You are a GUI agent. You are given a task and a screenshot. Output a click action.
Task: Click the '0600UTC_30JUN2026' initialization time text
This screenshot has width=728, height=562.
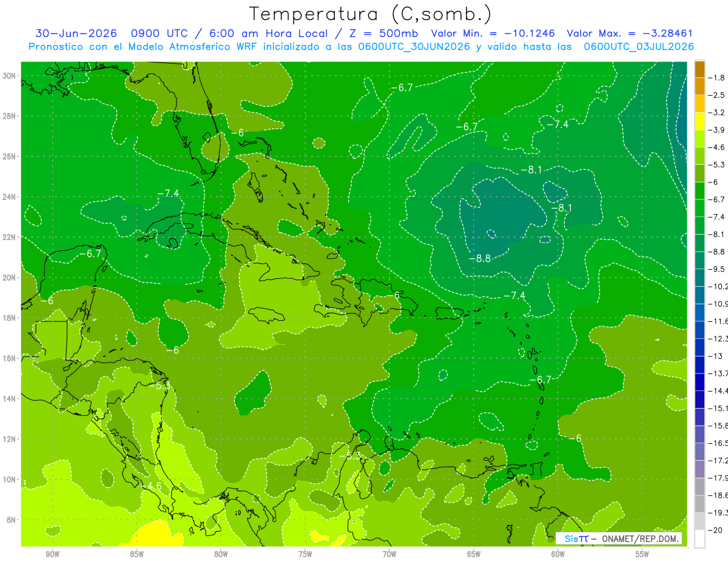pos(414,47)
